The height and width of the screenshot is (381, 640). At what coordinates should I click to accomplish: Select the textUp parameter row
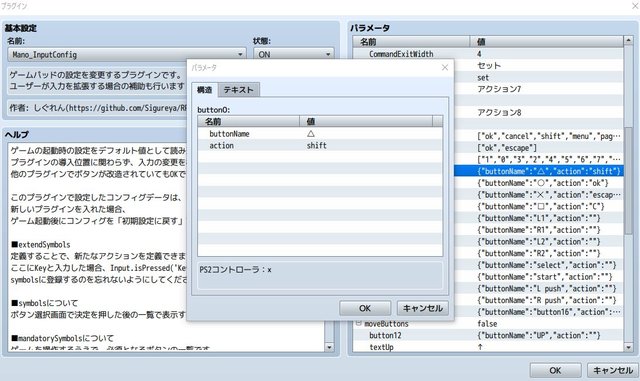pos(488,347)
